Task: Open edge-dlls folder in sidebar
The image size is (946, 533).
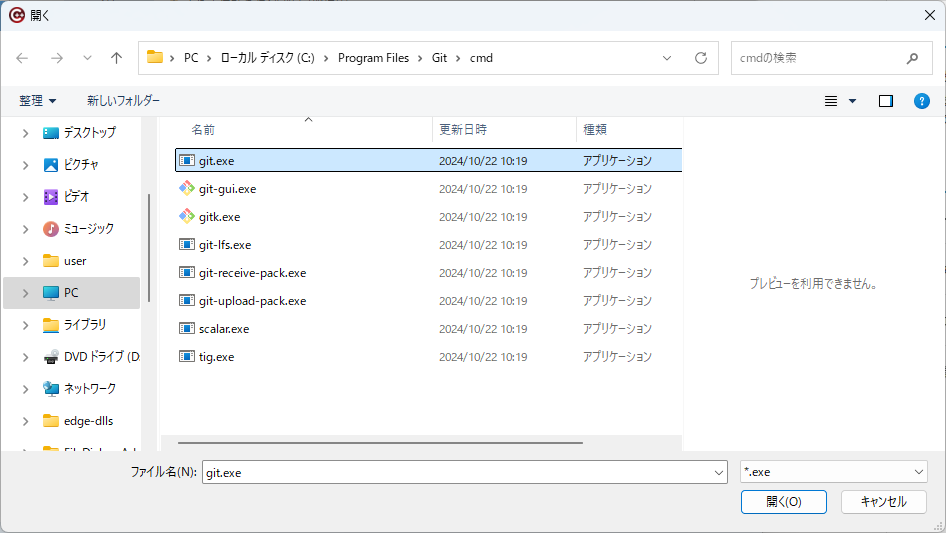Action: (88, 421)
